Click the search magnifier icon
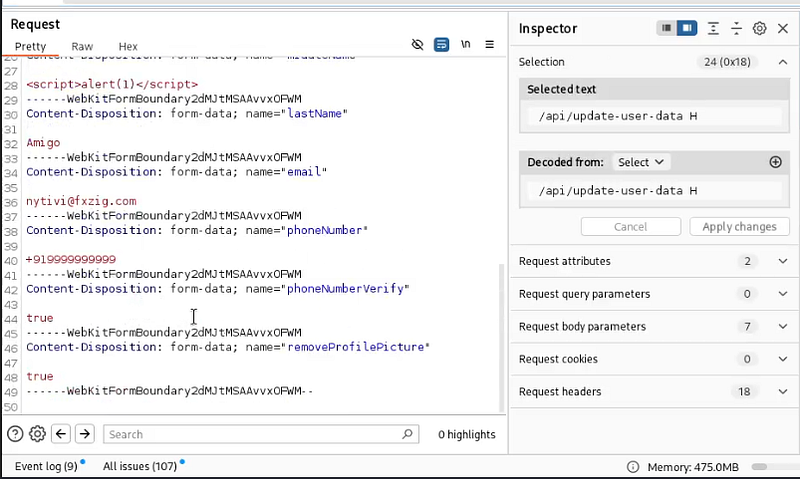Viewport: 800px width, 479px height. point(407,434)
